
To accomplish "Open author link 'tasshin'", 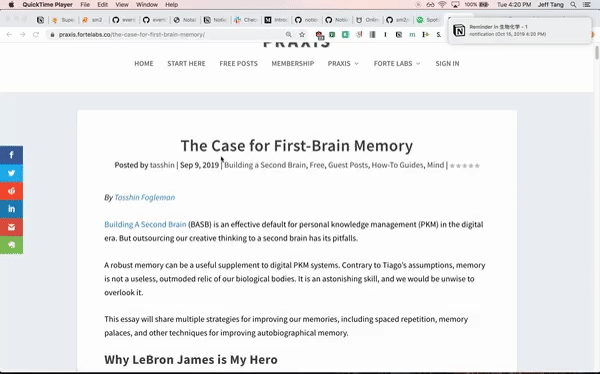I will click(x=162, y=165).
